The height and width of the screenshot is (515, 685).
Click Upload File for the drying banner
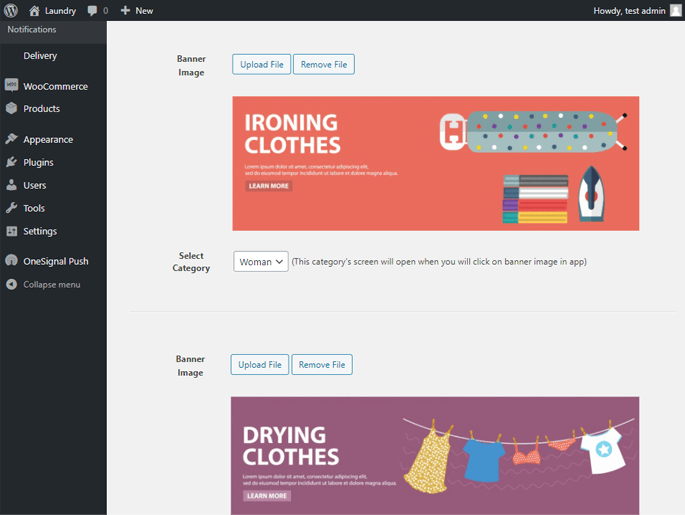(259, 365)
